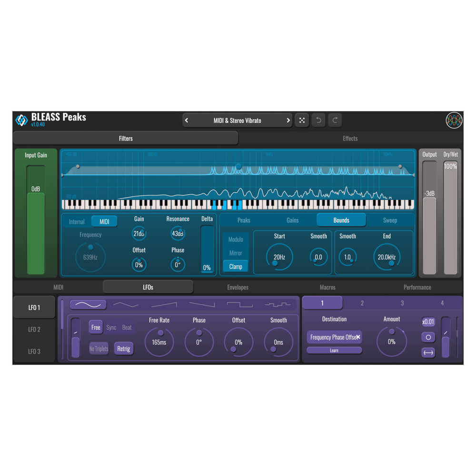Select the sine LFO waveform
The width and height of the screenshot is (476, 476).
tap(88, 305)
